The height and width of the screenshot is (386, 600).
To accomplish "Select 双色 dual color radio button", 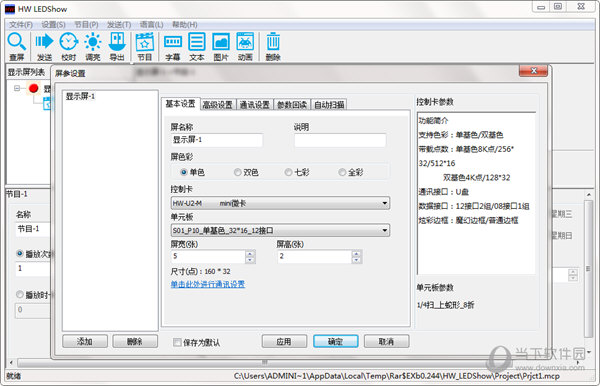I will 238,172.
